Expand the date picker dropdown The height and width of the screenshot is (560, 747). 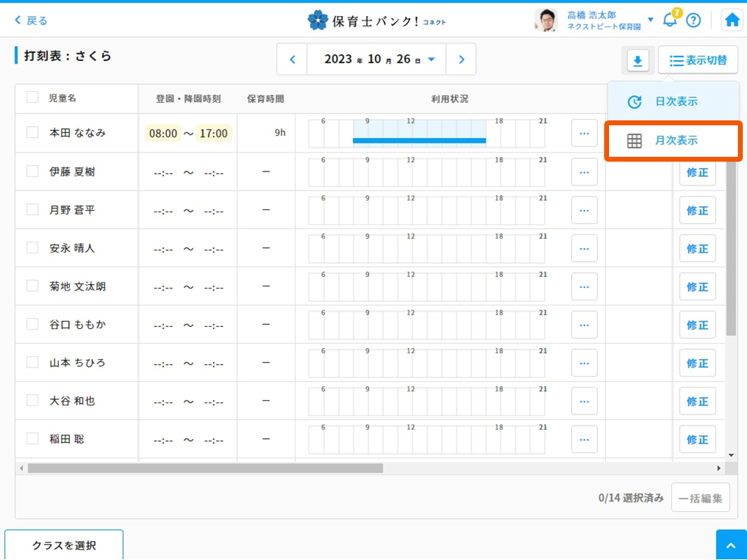coord(431,59)
